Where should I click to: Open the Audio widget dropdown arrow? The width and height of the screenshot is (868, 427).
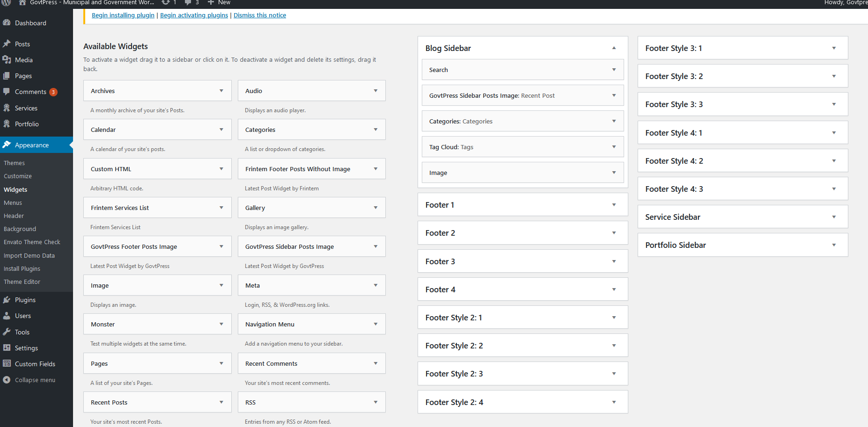[x=375, y=91]
